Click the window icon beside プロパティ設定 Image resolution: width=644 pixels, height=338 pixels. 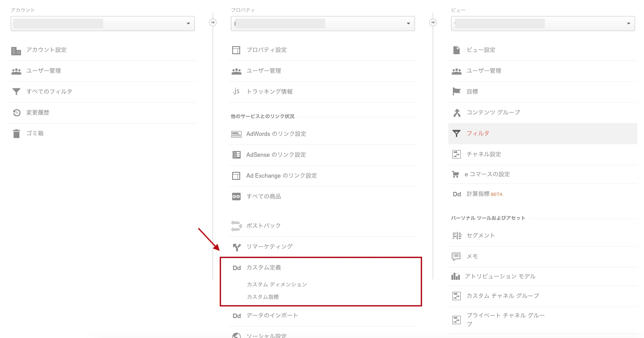tap(236, 50)
